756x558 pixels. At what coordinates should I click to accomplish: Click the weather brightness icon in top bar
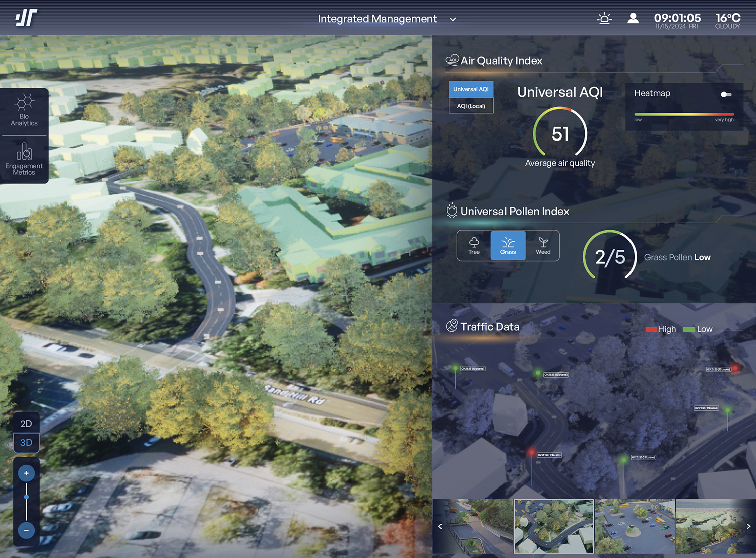tap(604, 18)
